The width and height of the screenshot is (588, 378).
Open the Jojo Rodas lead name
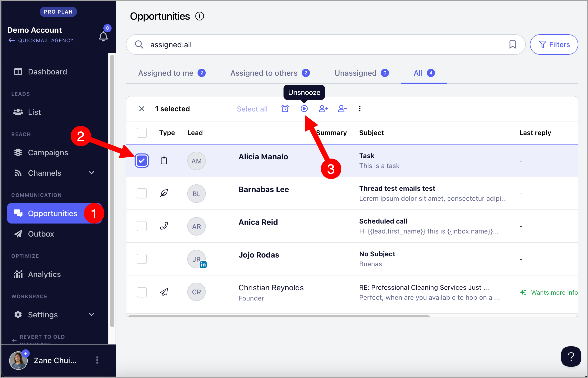click(x=259, y=255)
